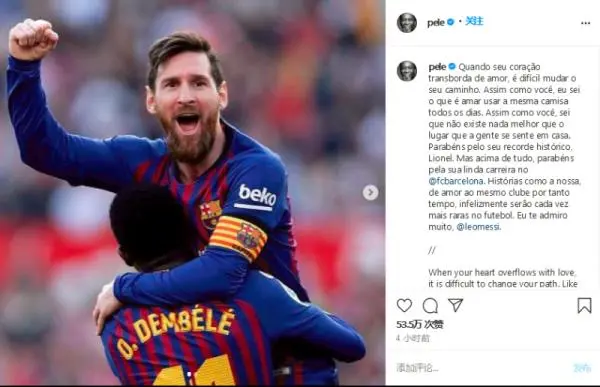Click the verified badge in post header
The image size is (600, 387).
450,22
